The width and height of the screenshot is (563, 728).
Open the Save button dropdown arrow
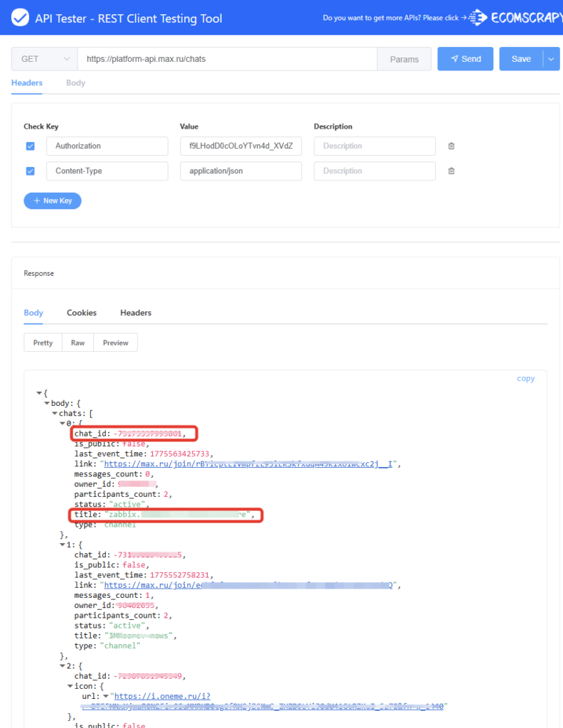point(552,59)
